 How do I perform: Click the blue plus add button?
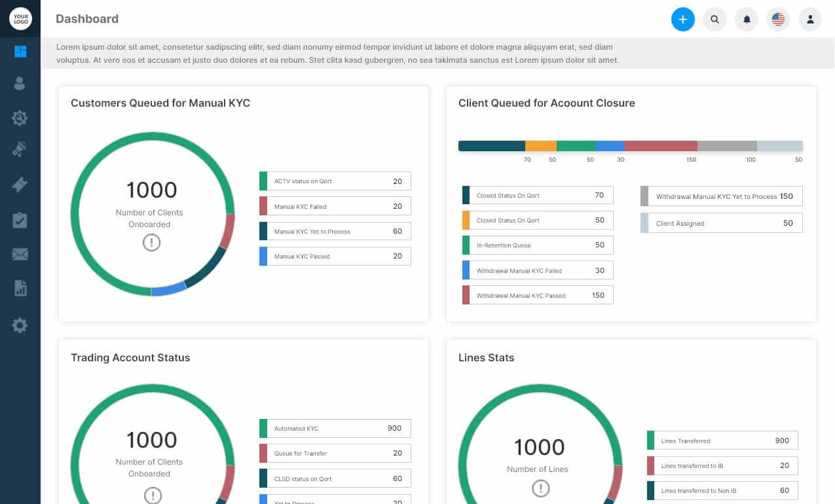point(682,20)
